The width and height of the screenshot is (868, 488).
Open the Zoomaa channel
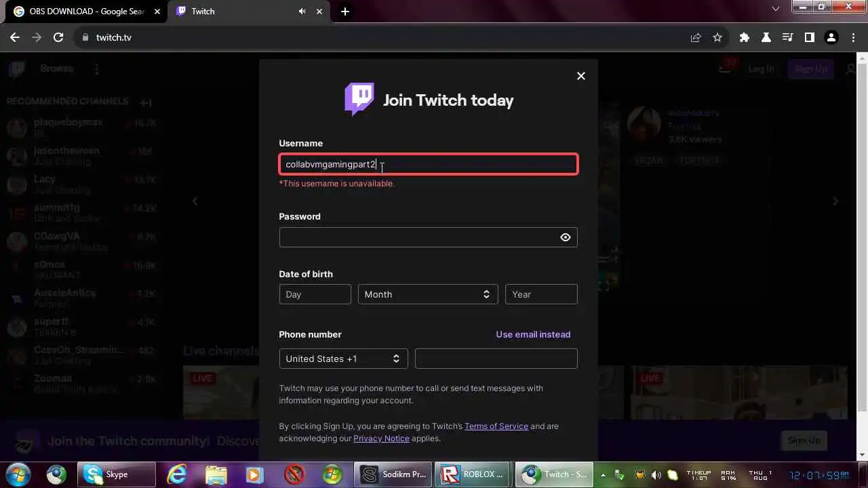[81, 383]
